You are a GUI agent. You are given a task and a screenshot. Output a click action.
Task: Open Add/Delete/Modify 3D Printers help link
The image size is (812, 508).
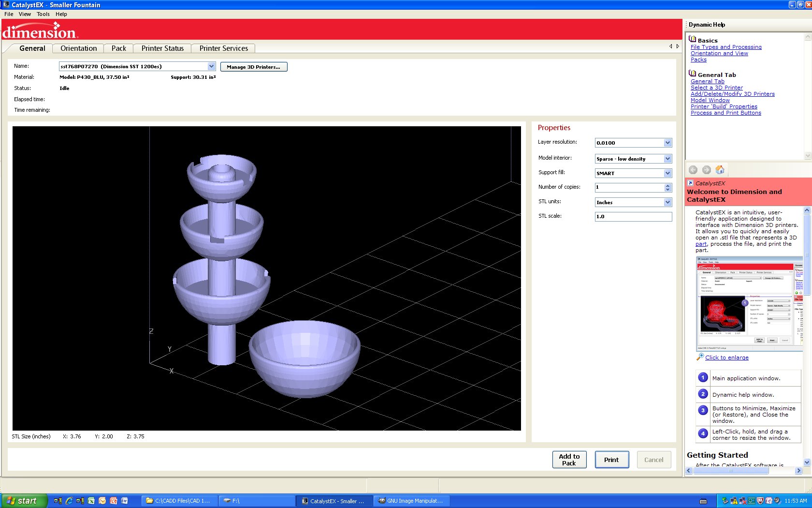click(x=733, y=94)
